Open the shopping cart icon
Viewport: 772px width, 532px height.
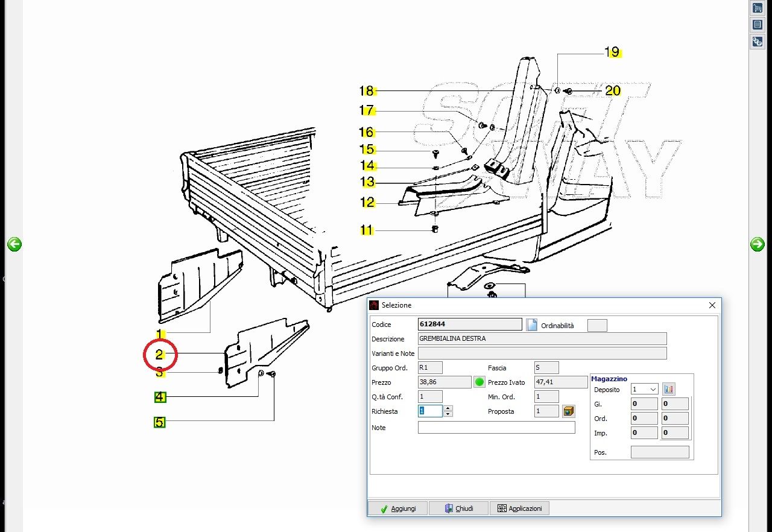757,8
